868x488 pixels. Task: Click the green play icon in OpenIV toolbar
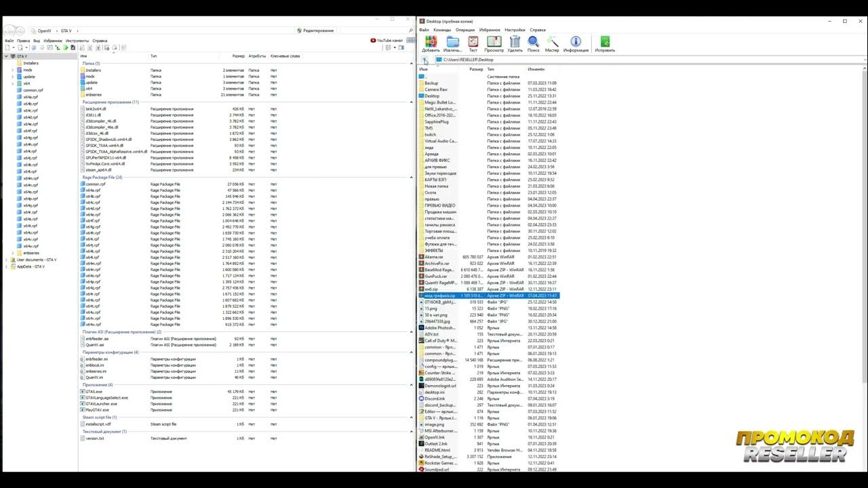[x=66, y=47]
